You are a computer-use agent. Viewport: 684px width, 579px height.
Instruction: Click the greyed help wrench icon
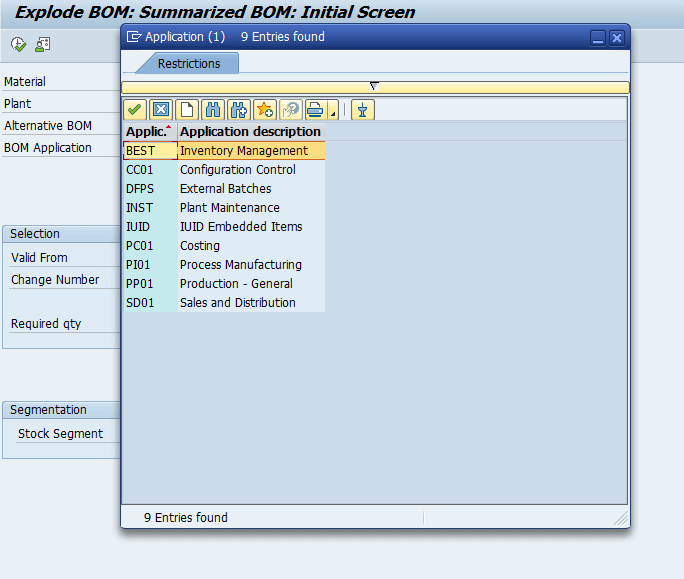point(291,110)
